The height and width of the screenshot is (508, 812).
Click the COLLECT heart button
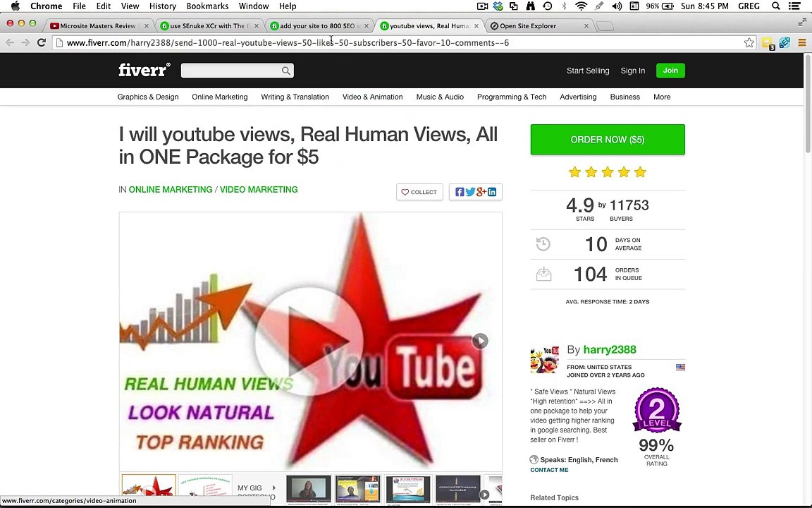(419, 192)
